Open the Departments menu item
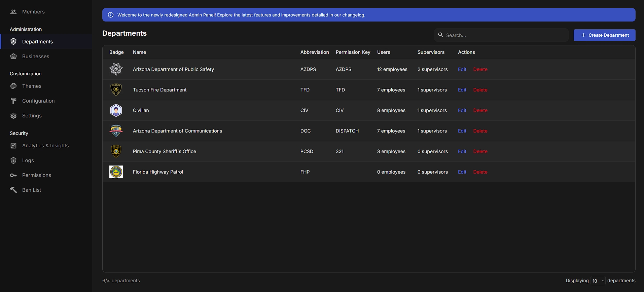The height and width of the screenshot is (292, 644). [x=37, y=42]
